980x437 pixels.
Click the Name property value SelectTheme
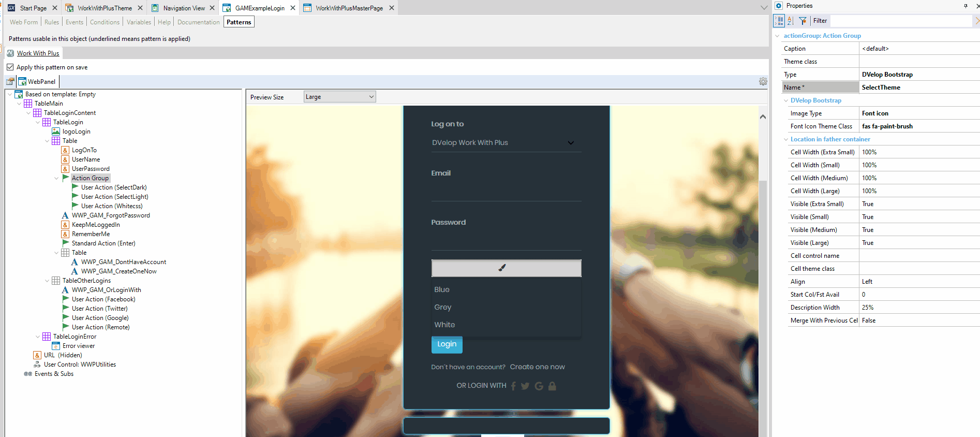pos(881,88)
